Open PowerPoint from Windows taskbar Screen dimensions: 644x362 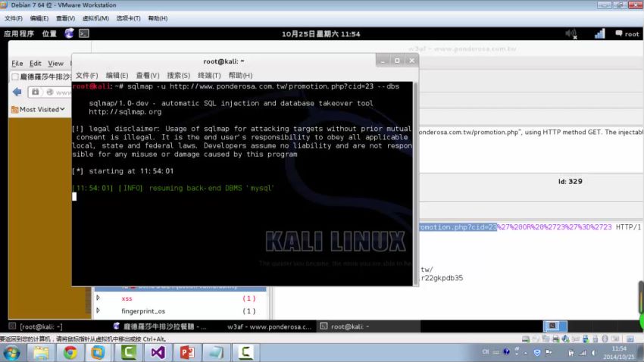pos(187,353)
